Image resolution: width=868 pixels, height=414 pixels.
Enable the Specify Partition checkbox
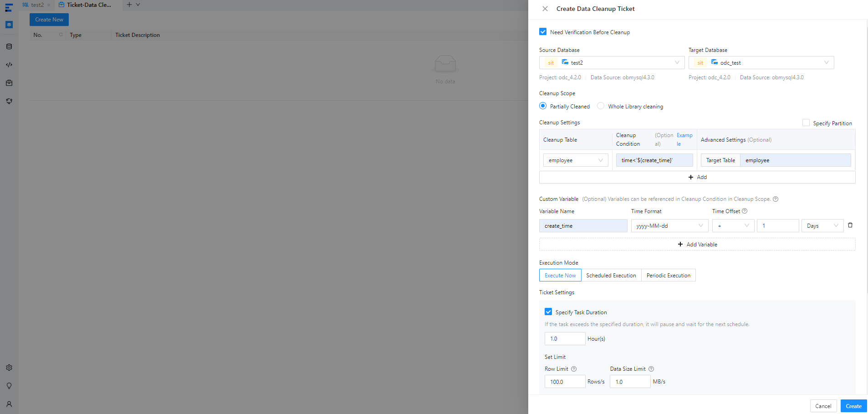point(806,123)
